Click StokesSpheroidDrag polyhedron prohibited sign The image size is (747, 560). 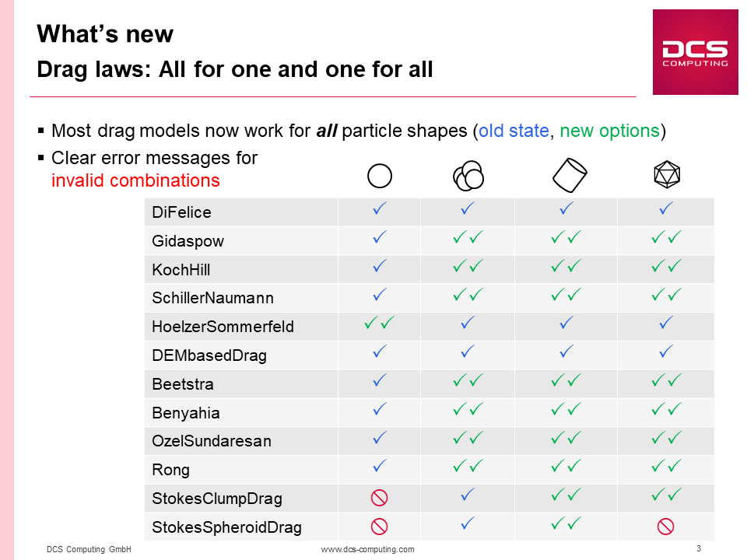[665, 527]
